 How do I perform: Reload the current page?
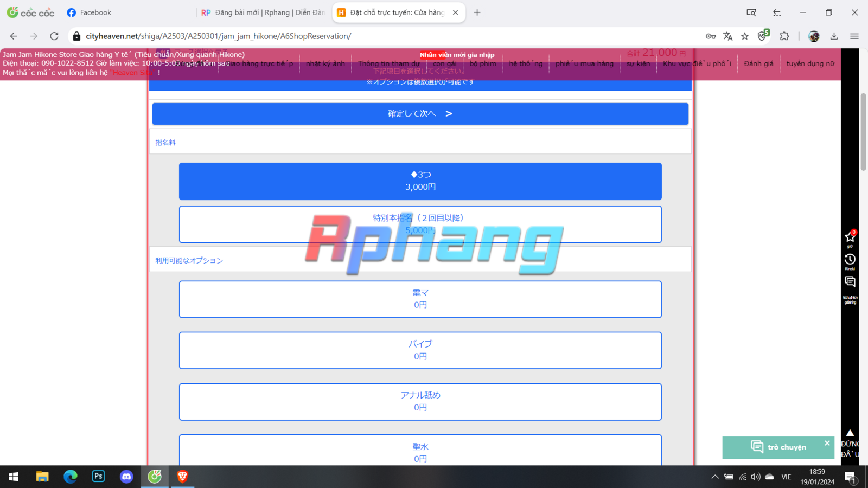pyautogui.click(x=54, y=36)
